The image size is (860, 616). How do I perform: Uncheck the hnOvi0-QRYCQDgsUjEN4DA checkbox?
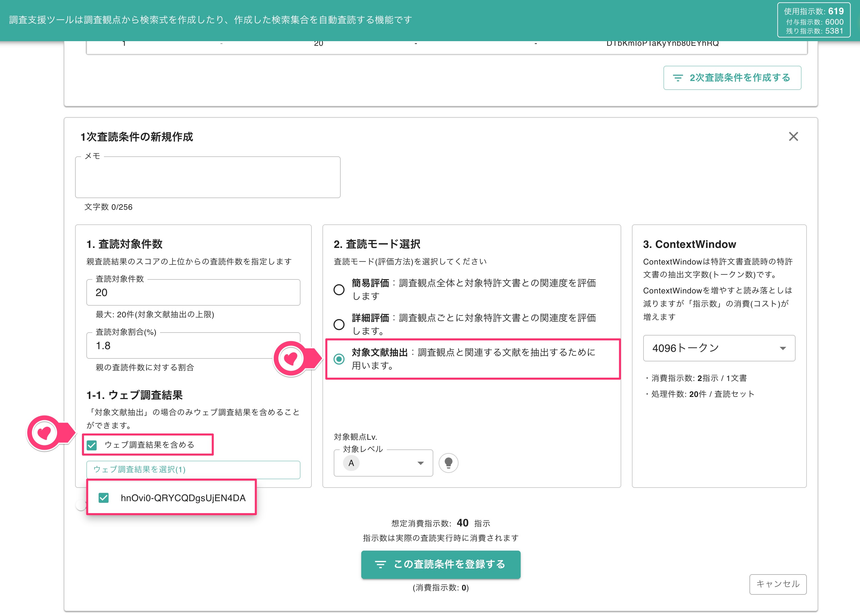pos(104,498)
